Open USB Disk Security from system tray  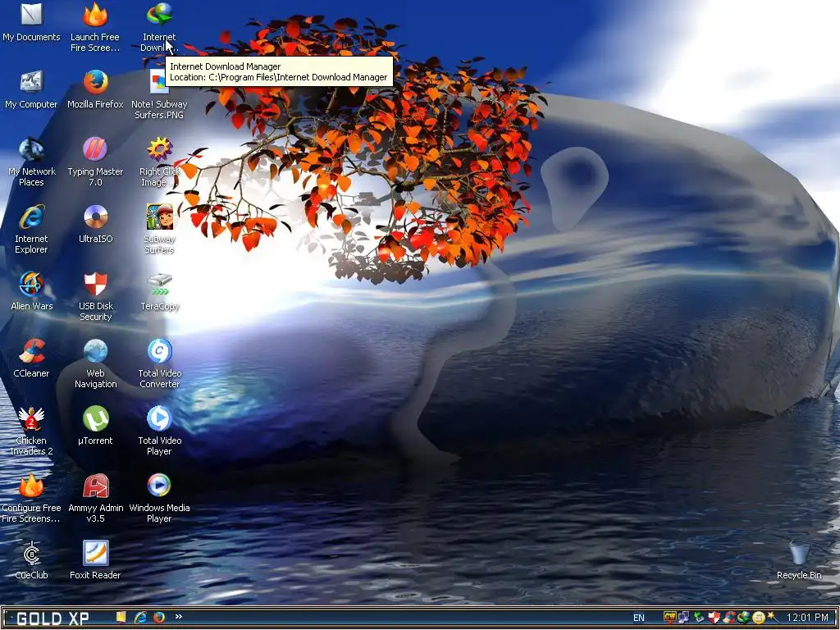[x=714, y=617]
